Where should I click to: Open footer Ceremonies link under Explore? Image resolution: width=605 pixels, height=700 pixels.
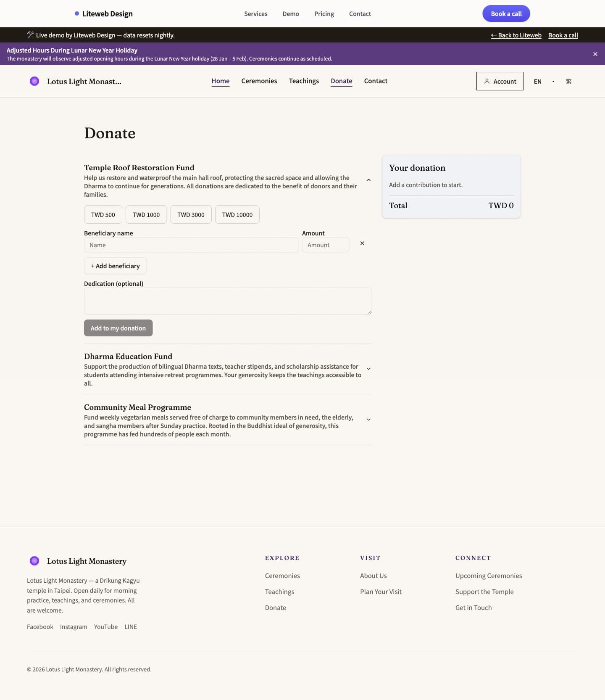(x=282, y=576)
